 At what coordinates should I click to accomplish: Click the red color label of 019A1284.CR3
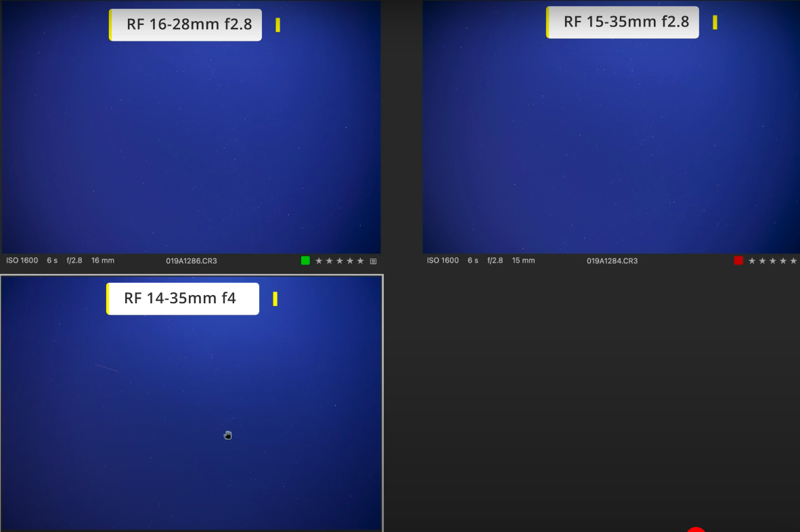738,261
